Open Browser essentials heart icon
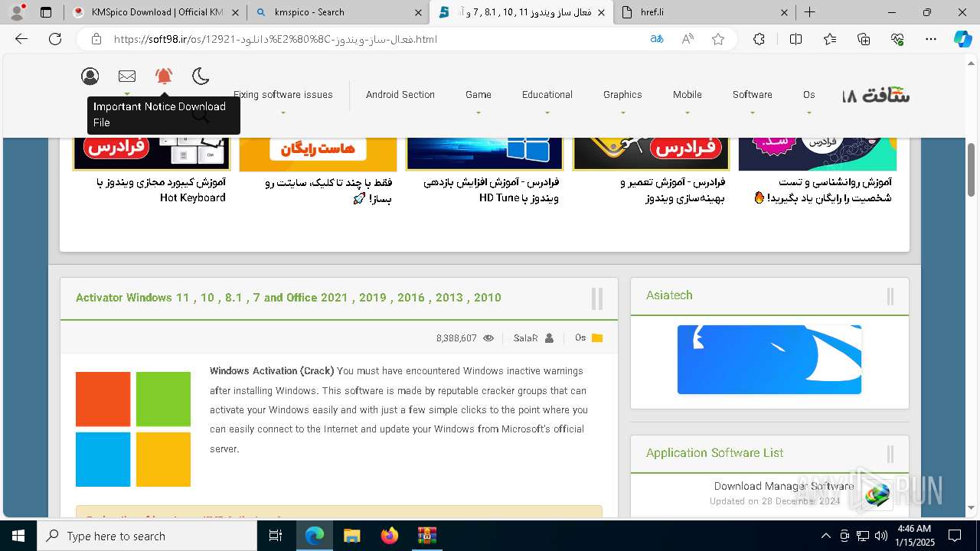This screenshot has height=551, width=980. pyautogui.click(x=897, y=39)
